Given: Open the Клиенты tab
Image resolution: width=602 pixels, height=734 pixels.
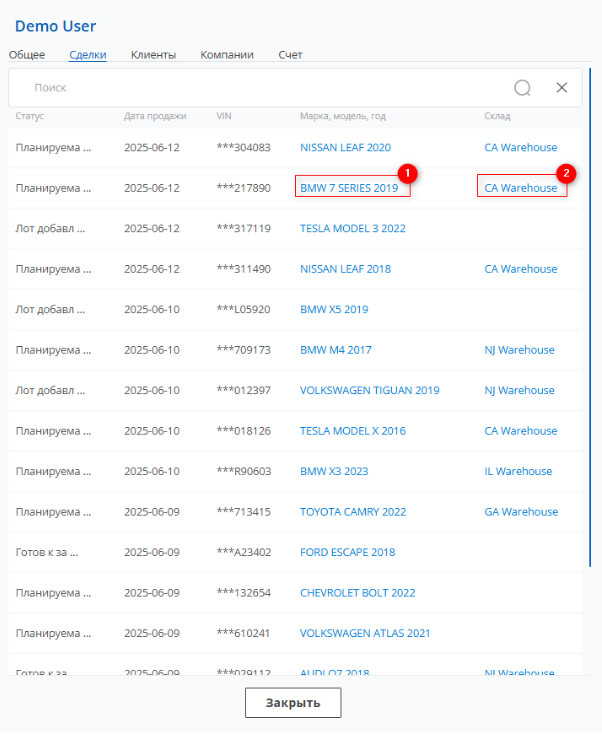Looking at the screenshot, I should pyautogui.click(x=154, y=55).
